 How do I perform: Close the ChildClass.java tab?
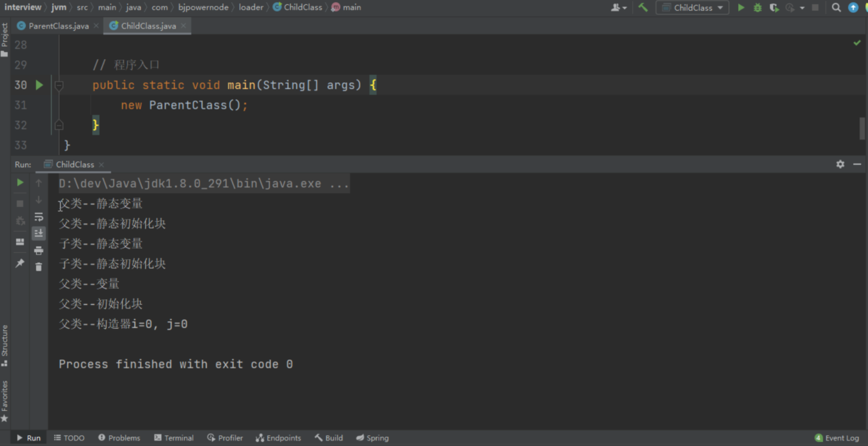click(184, 26)
